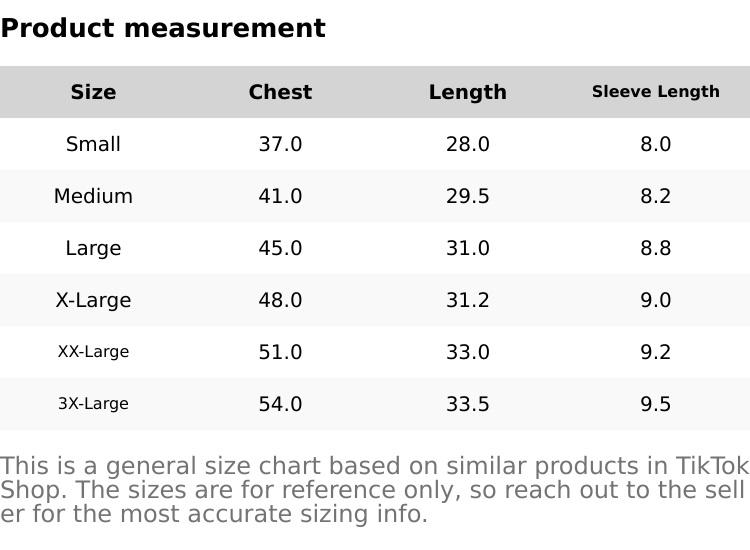Select the Sleeve Length column header

coord(655,92)
